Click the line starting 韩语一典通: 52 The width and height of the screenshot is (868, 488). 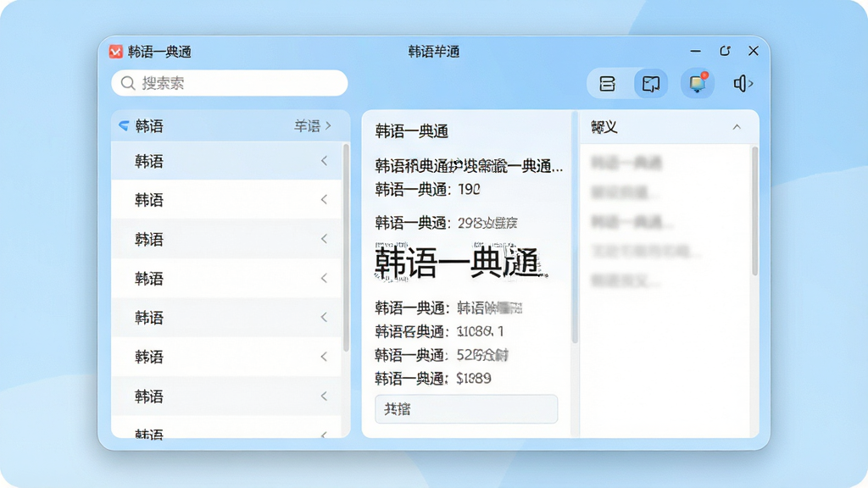[442, 355]
